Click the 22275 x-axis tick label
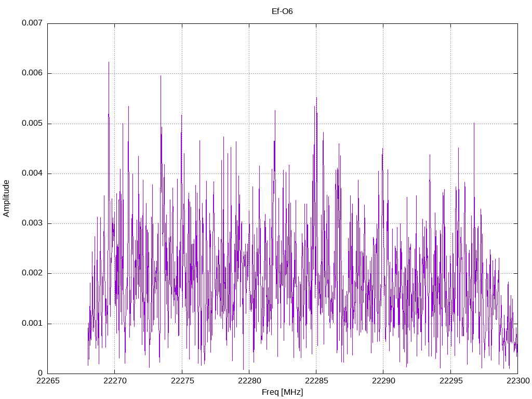The width and height of the screenshot is (532, 399). tap(182, 381)
